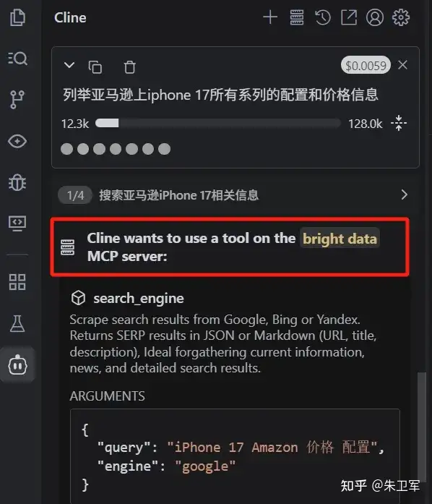Condense context with the compress icon
The image size is (432, 504).
pos(399,123)
